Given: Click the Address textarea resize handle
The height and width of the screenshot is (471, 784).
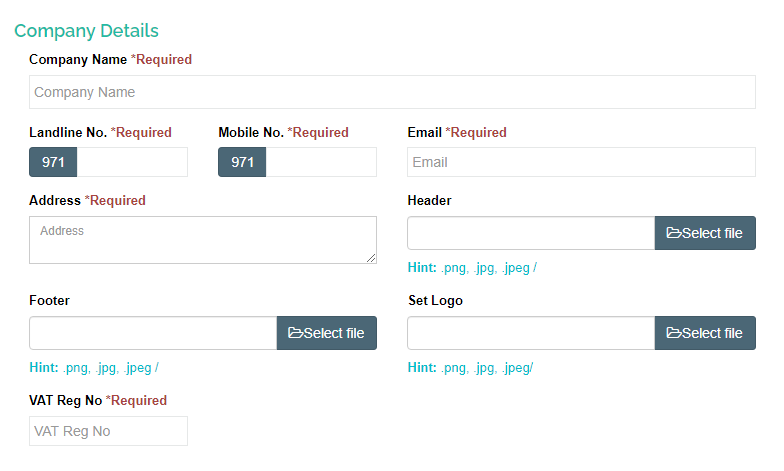Looking at the screenshot, I should coord(371,258).
